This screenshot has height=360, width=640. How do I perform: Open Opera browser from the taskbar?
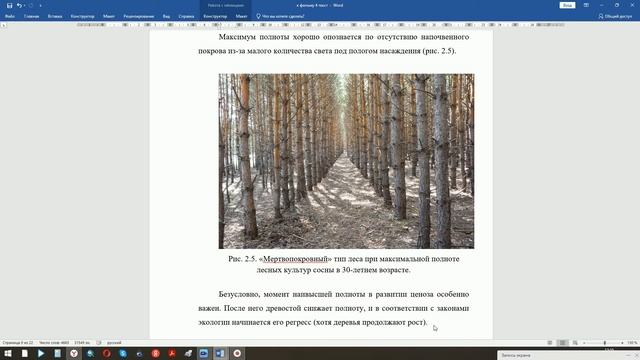click(x=107, y=353)
